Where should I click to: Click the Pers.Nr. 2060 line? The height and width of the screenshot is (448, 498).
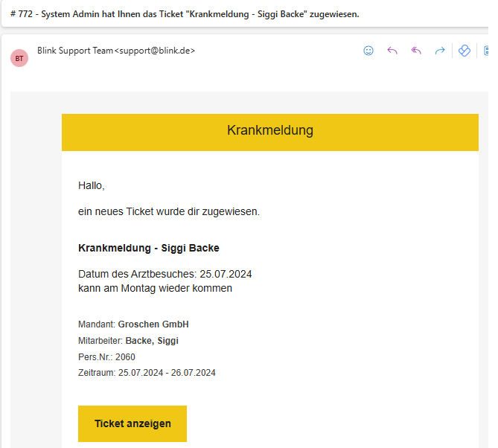[106, 357]
